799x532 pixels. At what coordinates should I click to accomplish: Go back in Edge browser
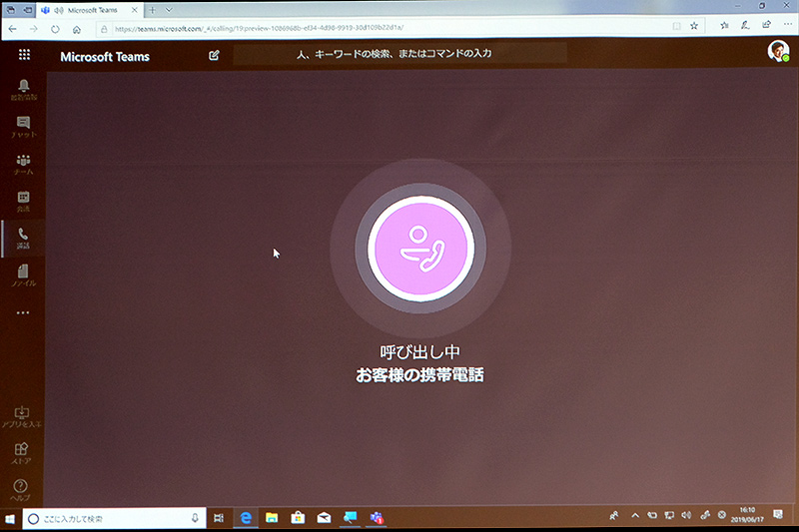[13, 29]
